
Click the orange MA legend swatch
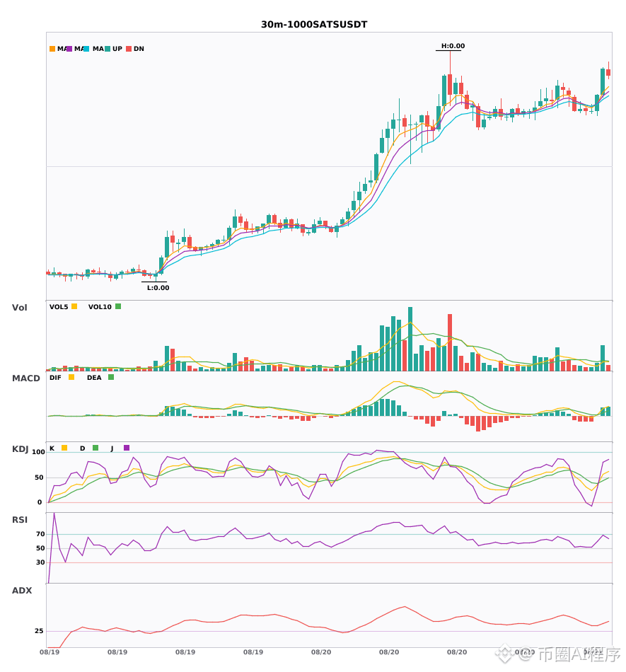click(52, 49)
